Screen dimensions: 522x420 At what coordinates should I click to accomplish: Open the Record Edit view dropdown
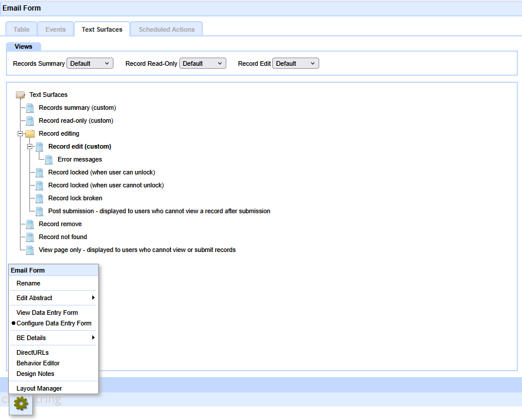(x=296, y=63)
